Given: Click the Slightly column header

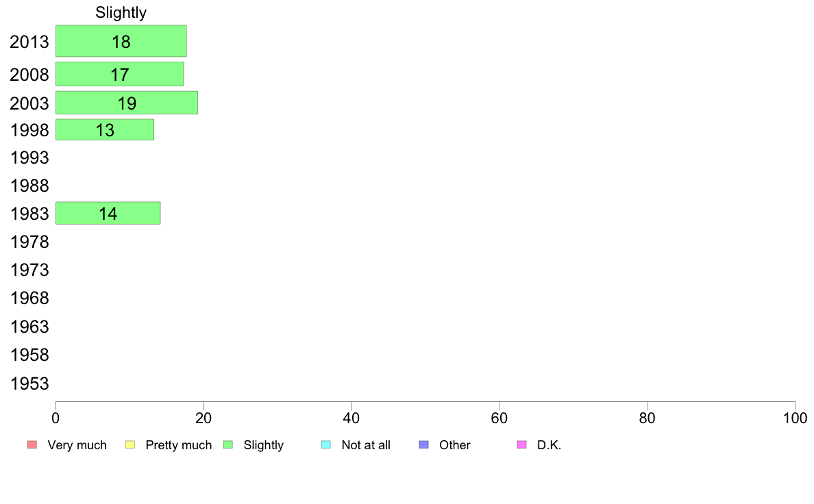Looking at the screenshot, I should click(121, 12).
